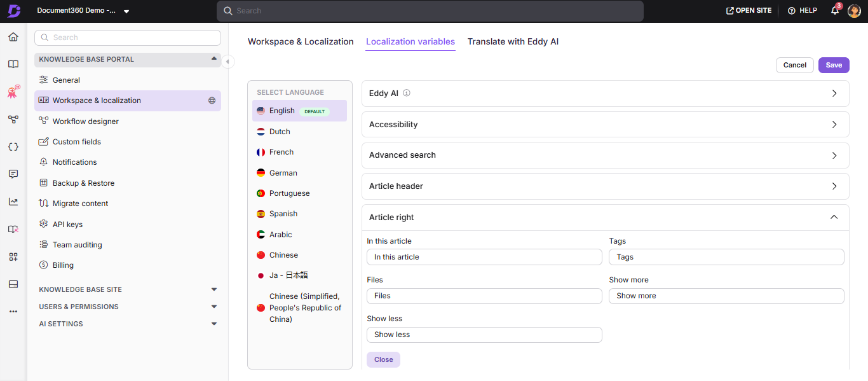Switch to Translate with Eddy AI tab

click(513, 41)
